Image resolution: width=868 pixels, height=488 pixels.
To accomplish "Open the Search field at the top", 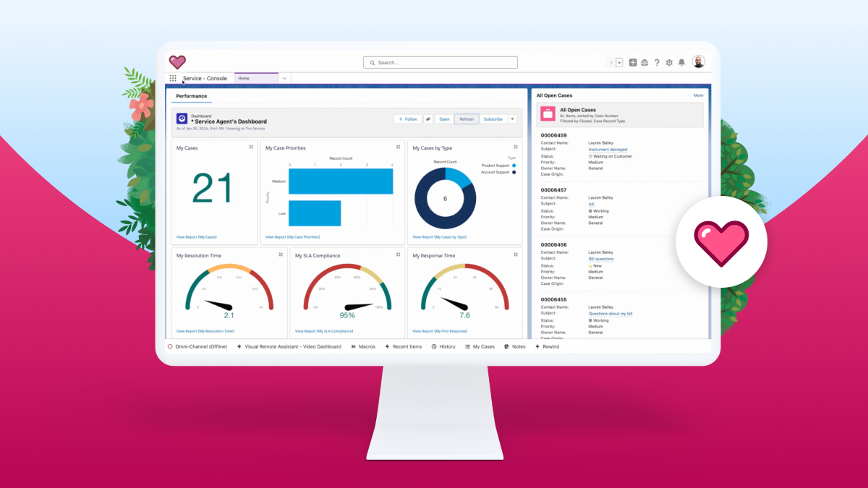I will [440, 62].
